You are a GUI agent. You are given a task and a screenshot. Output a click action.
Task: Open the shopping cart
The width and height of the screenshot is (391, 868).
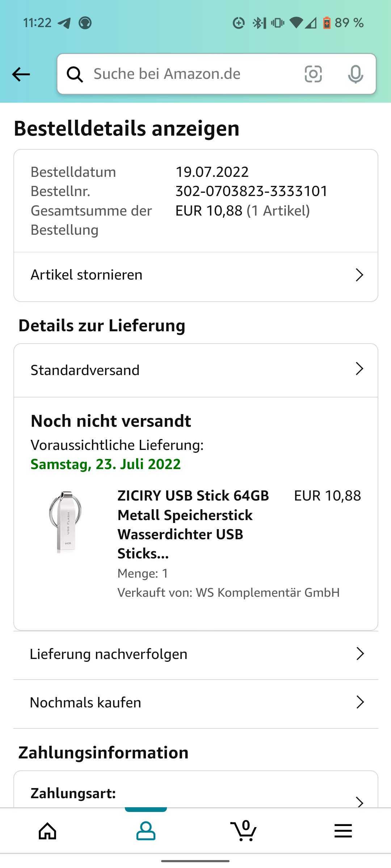pyautogui.click(x=244, y=831)
